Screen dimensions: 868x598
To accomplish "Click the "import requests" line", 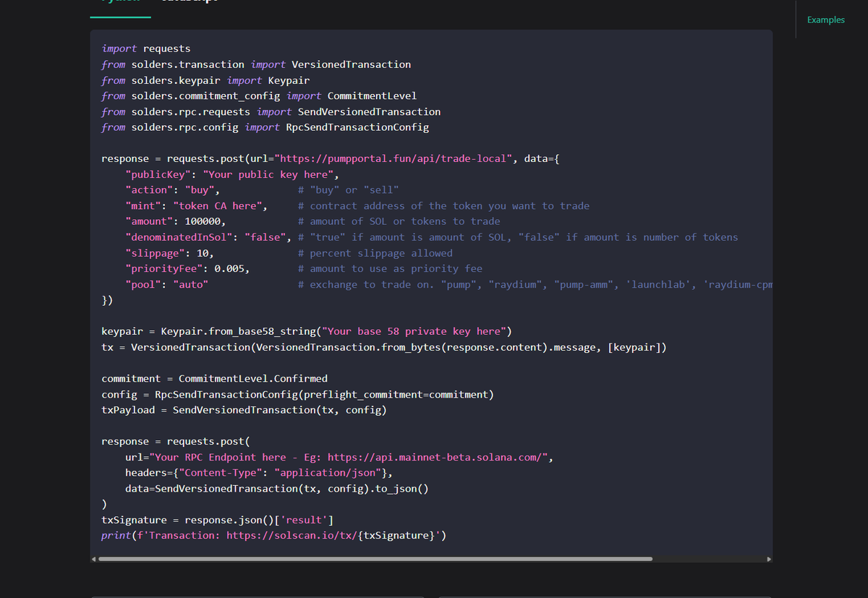I will [x=146, y=48].
